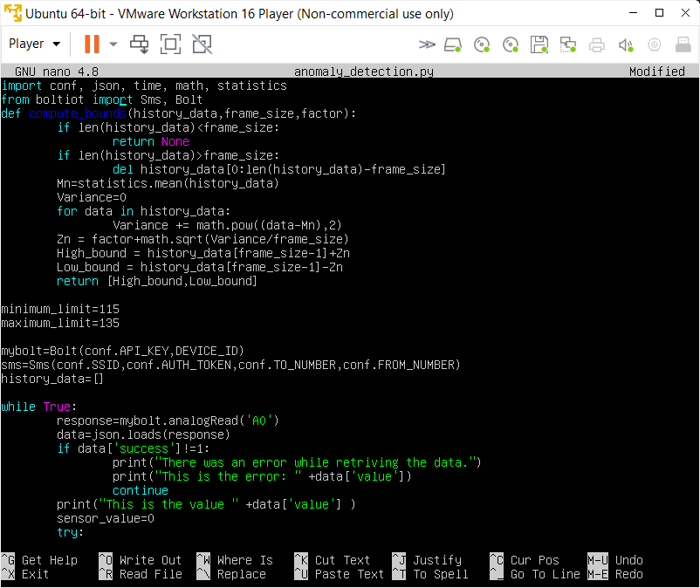
Task: Click the USB device icon
Action: pyautogui.click(x=683, y=44)
